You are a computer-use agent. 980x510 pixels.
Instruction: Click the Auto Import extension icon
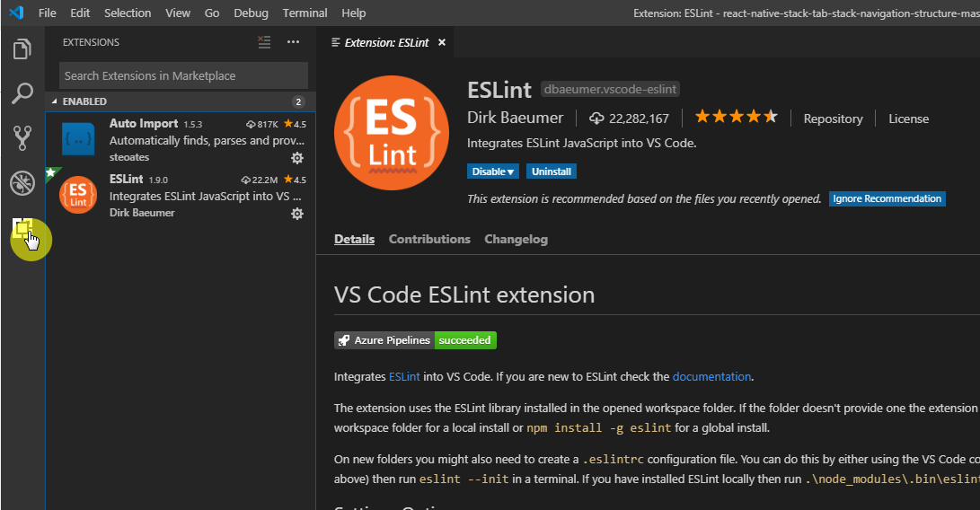click(78, 139)
